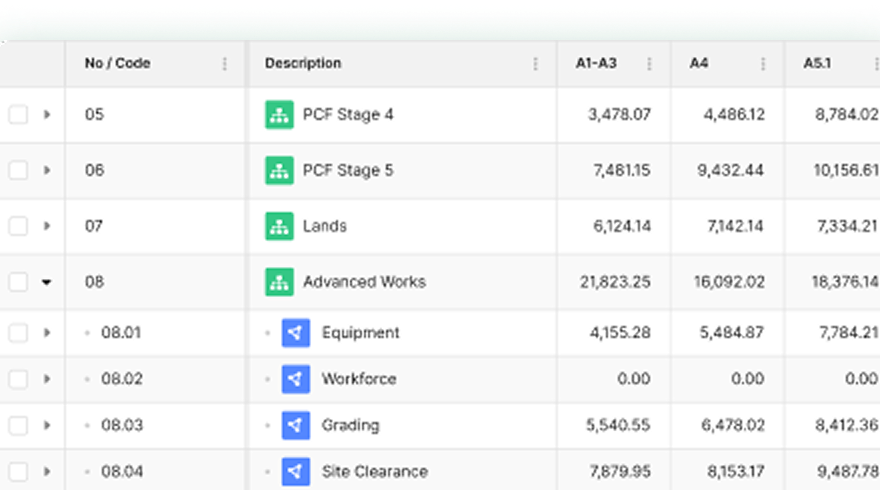Click the blue icon next to Equipment
Viewport: 880px width, 490px height.
point(296,333)
